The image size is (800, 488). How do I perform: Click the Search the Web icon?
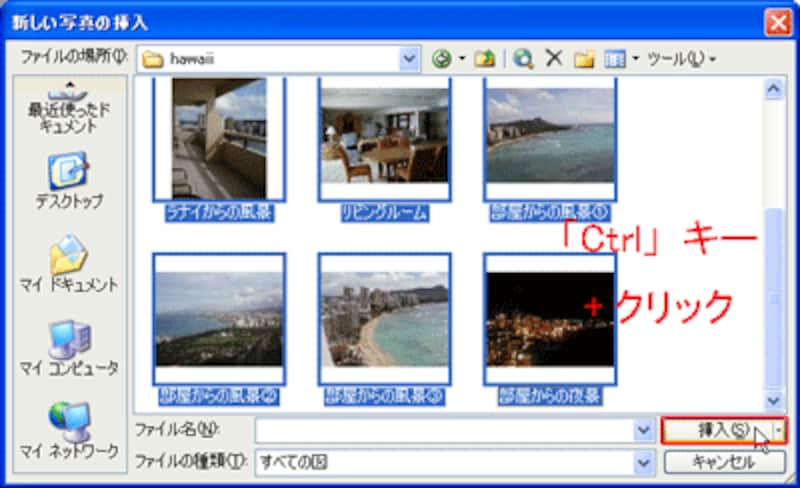tap(523, 59)
